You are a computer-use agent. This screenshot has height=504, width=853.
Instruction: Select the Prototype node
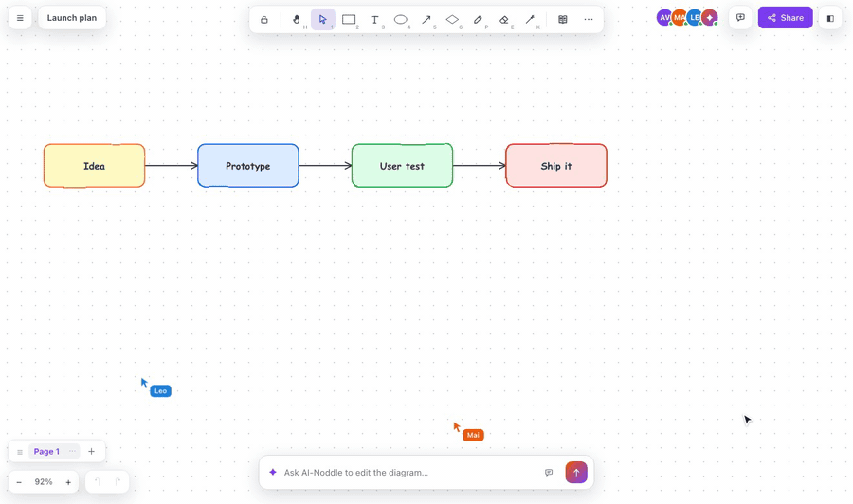(248, 166)
